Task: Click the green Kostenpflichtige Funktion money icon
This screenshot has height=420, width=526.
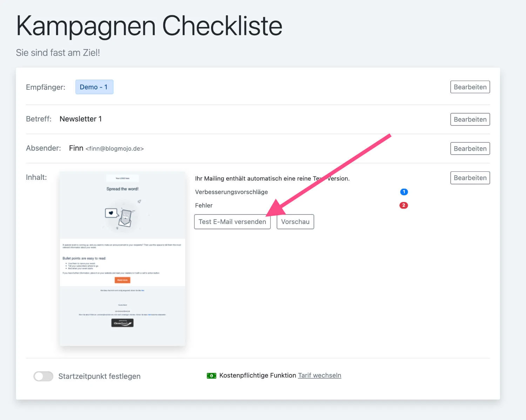Action: click(x=211, y=375)
